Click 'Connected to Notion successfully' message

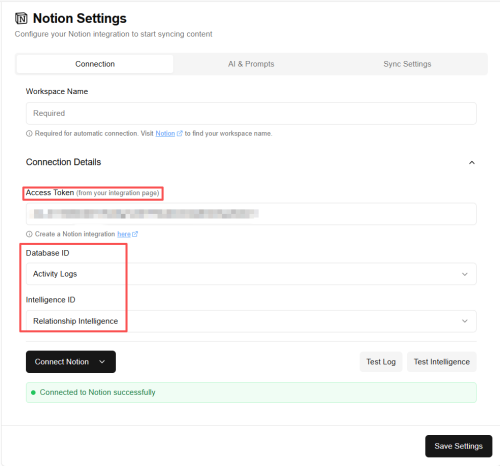coord(97,392)
